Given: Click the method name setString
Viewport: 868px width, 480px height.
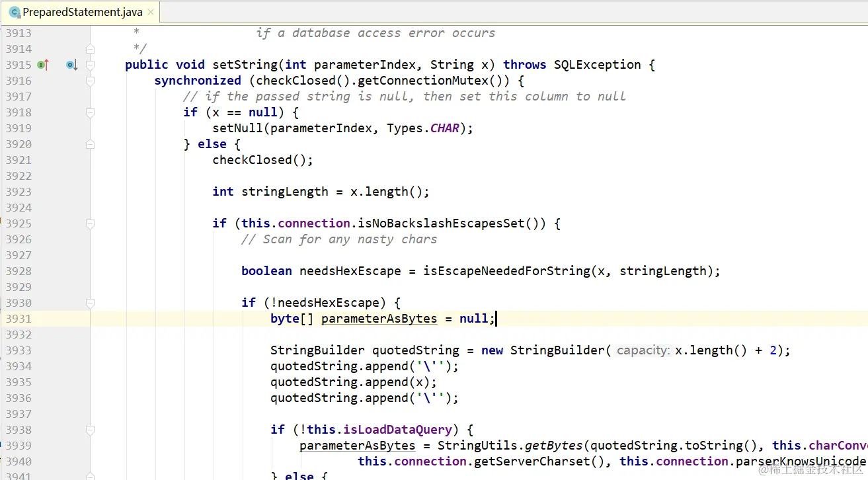Looking at the screenshot, I should [245, 65].
